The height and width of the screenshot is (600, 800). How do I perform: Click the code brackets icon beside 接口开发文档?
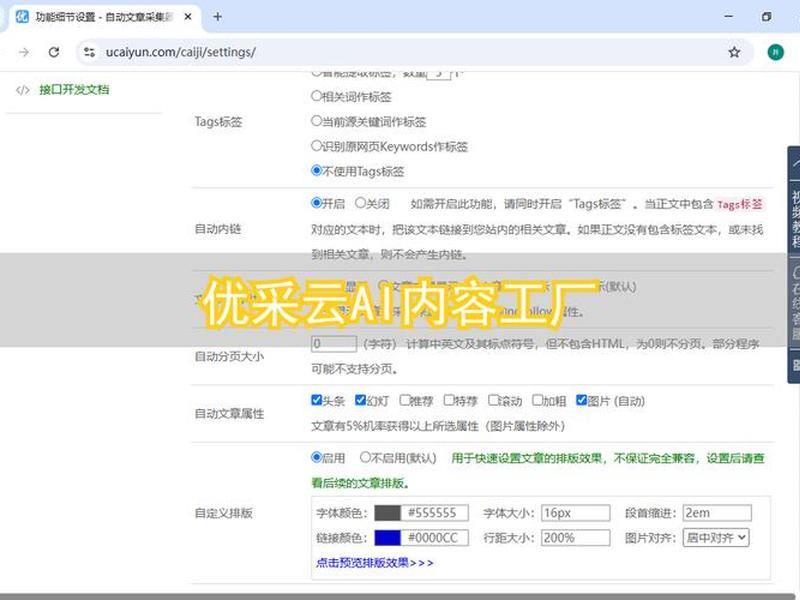[22, 90]
